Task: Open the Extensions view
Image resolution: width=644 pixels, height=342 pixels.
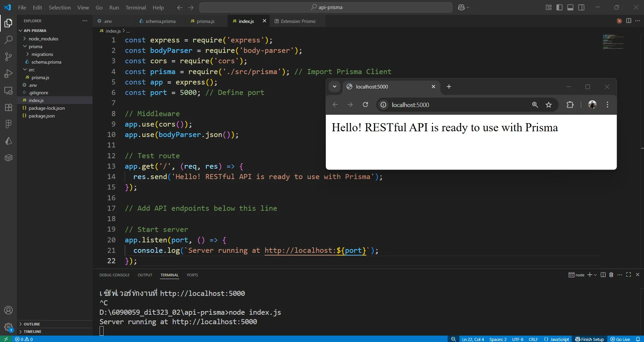Action: point(8,107)
